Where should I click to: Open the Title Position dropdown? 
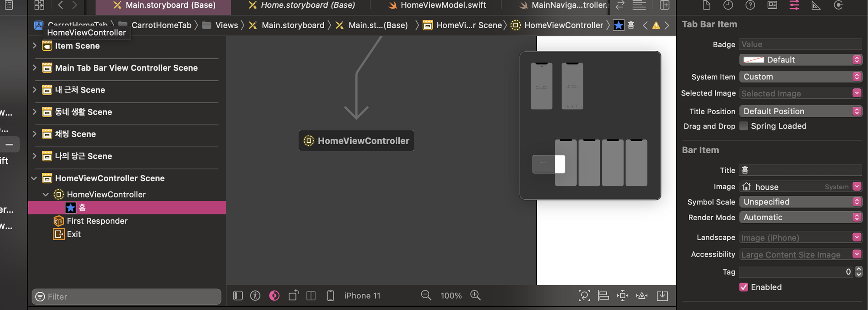tap(801, 112)
